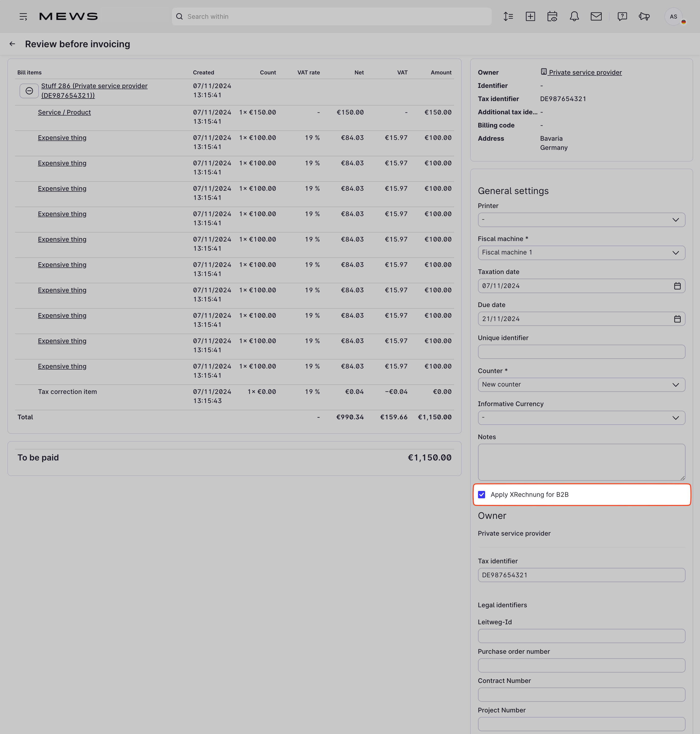Click the Total amount €1,150.00

pyautogui.click(x=434, y=417)
